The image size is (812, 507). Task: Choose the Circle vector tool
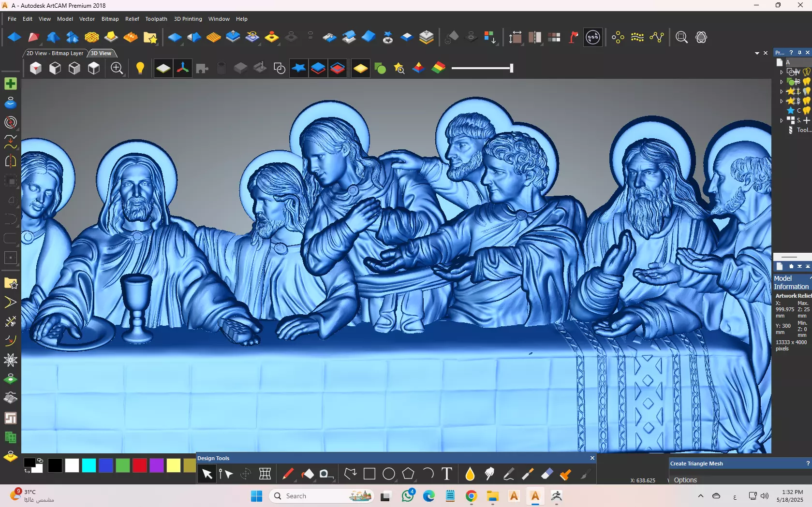[389, 474]
